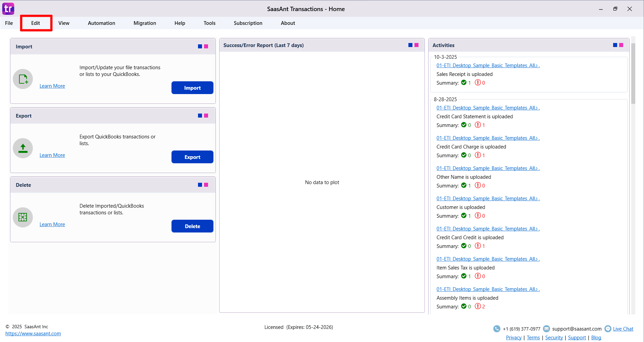Click the delete grid icon in Delete panel
644x342 pixels.
pyautogui.click(x=22, y=217)
